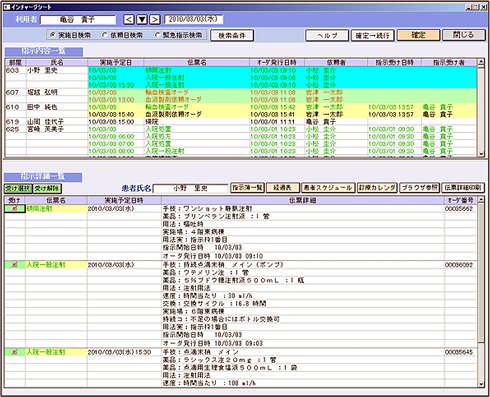
Task: Click the ヘルプ button
Action: (x=327, y=35)
